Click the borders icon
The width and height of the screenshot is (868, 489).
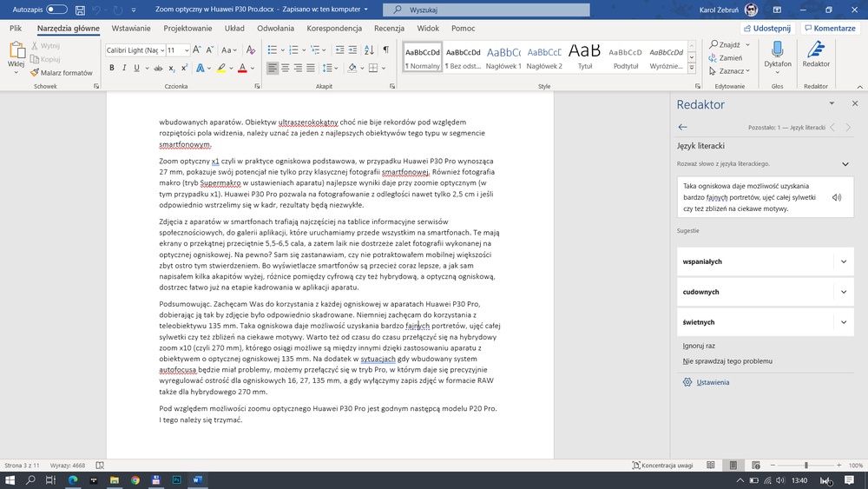(x=373, y=68)
